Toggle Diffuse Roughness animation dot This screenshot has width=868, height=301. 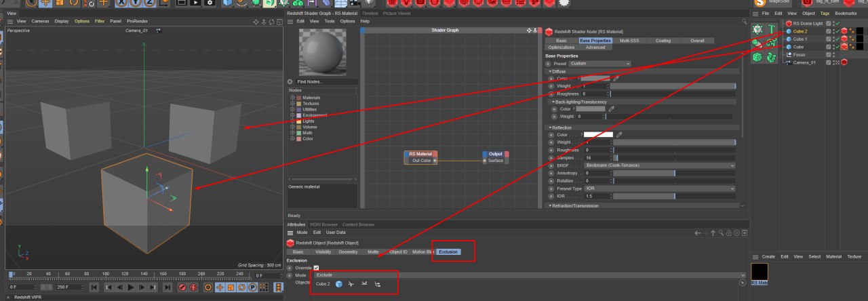[551, 94]
